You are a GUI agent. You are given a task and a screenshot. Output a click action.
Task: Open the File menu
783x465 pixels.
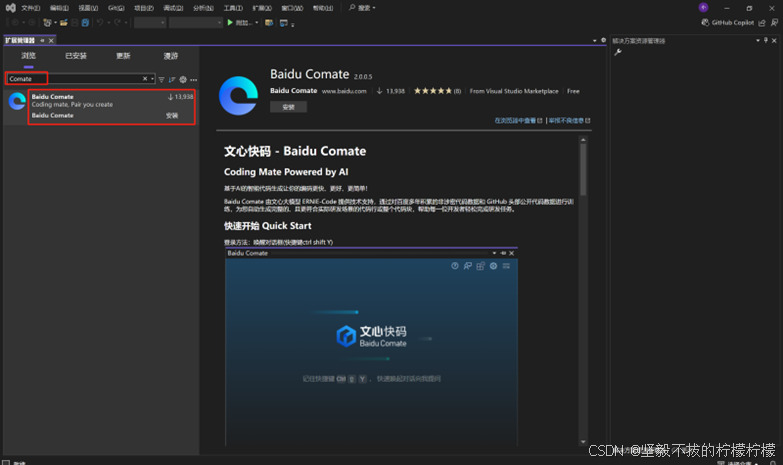click(30, 8)
